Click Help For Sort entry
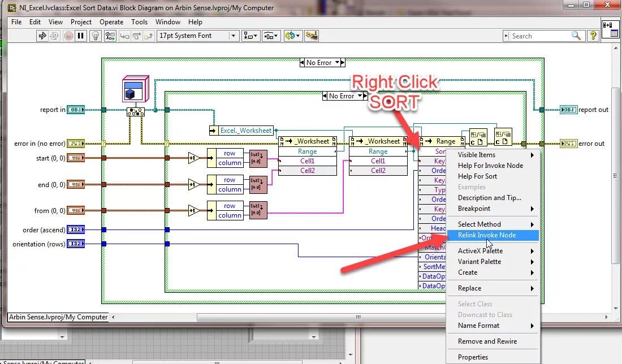 pyautogui.click(x=493, y=176)
